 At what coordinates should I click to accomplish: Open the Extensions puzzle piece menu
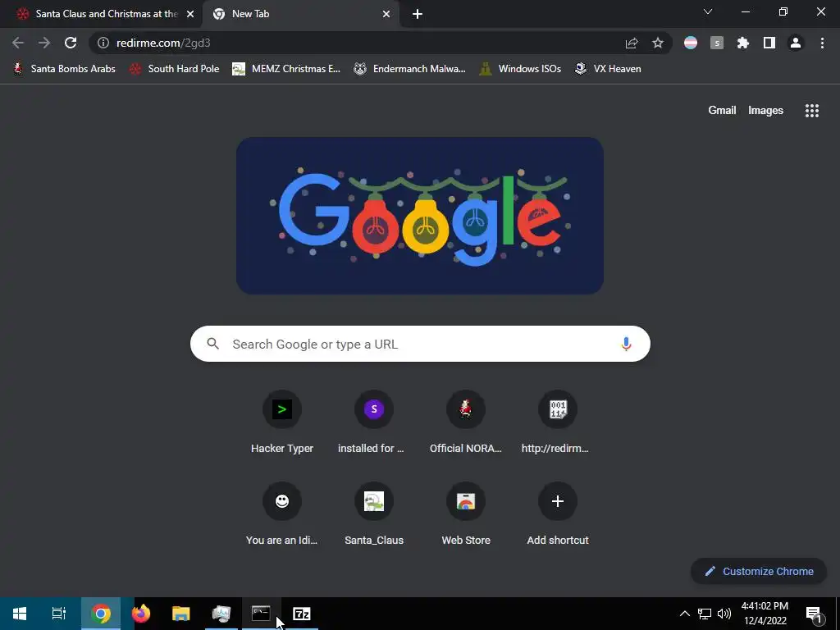[743, 43]
